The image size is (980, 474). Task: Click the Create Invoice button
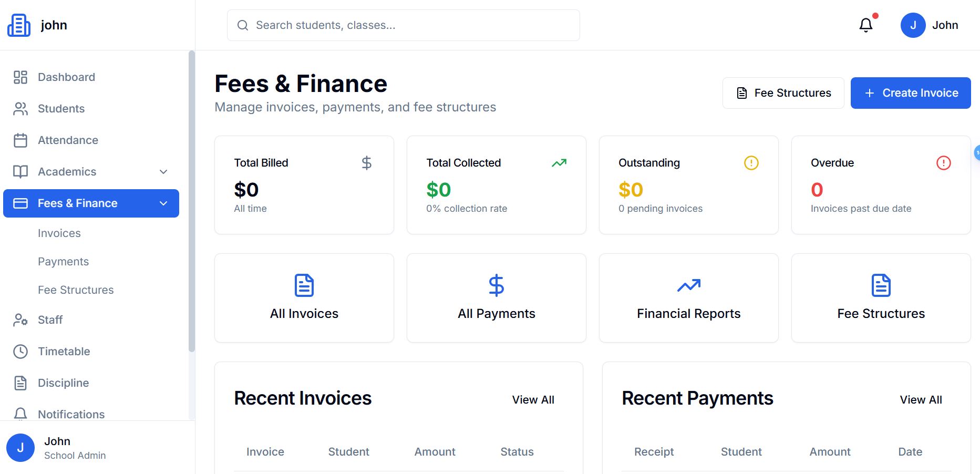[x=910, y=93]
